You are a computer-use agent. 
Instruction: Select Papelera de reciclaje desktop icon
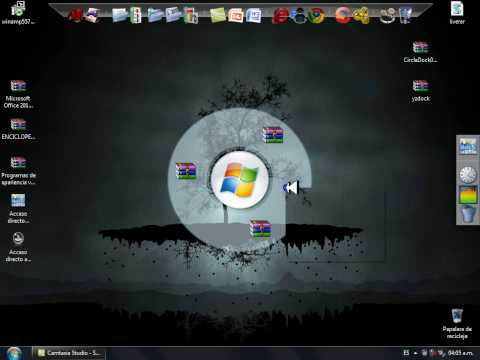coord(457,323)
